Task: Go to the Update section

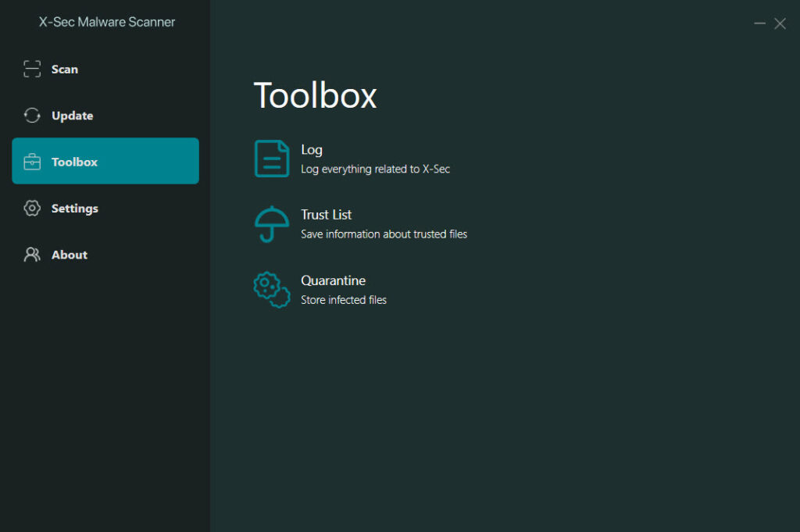Action: click(x=73, y=116)
